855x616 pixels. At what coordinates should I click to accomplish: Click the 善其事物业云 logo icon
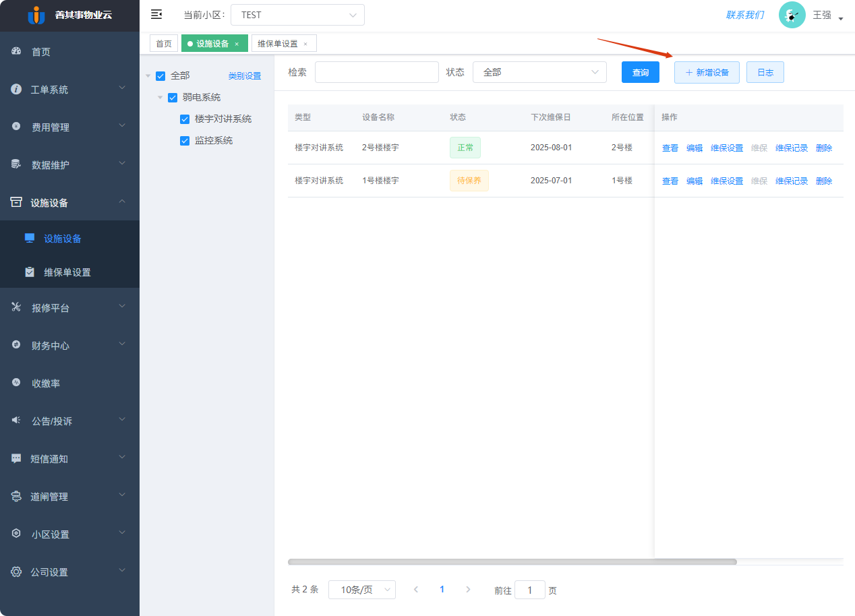coord(38,15)
